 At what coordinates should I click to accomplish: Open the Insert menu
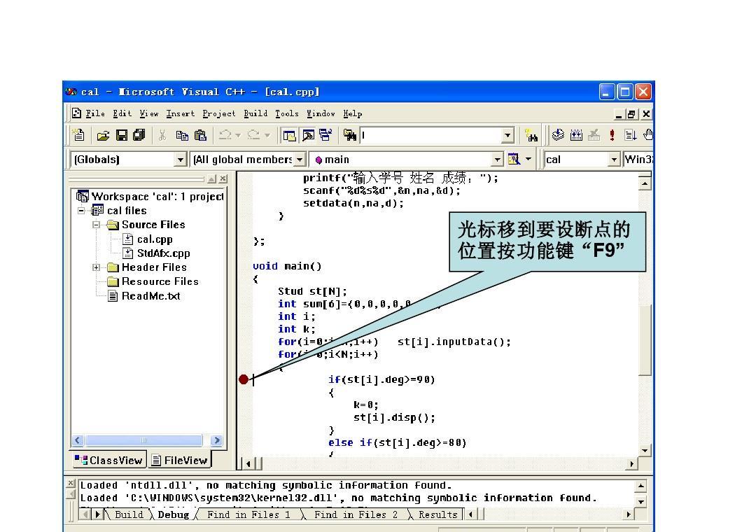(x=181, y=113)
